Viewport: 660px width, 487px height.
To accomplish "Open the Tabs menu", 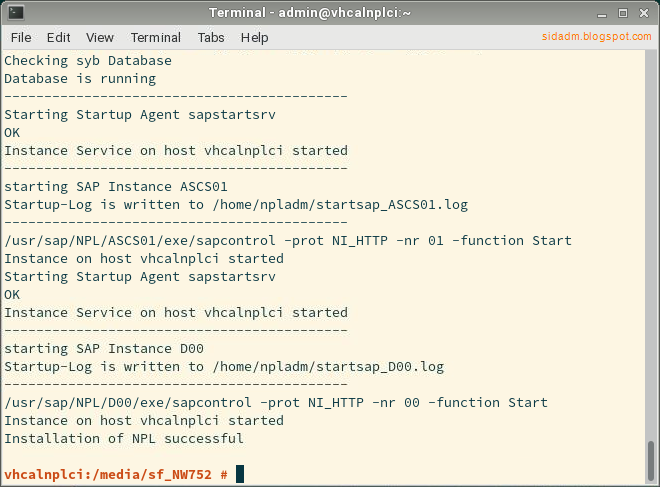I will (211, 37).
